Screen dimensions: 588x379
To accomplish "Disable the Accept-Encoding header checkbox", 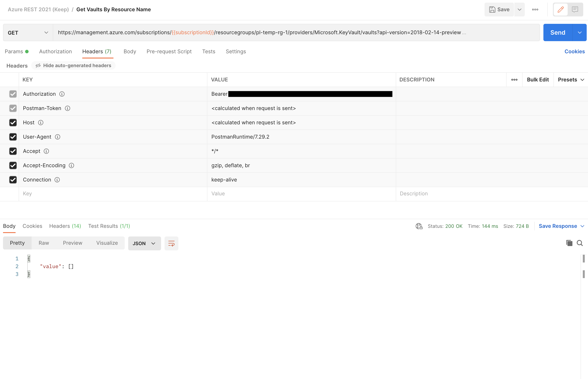I will pyautogui.click(x=13, y=165).
